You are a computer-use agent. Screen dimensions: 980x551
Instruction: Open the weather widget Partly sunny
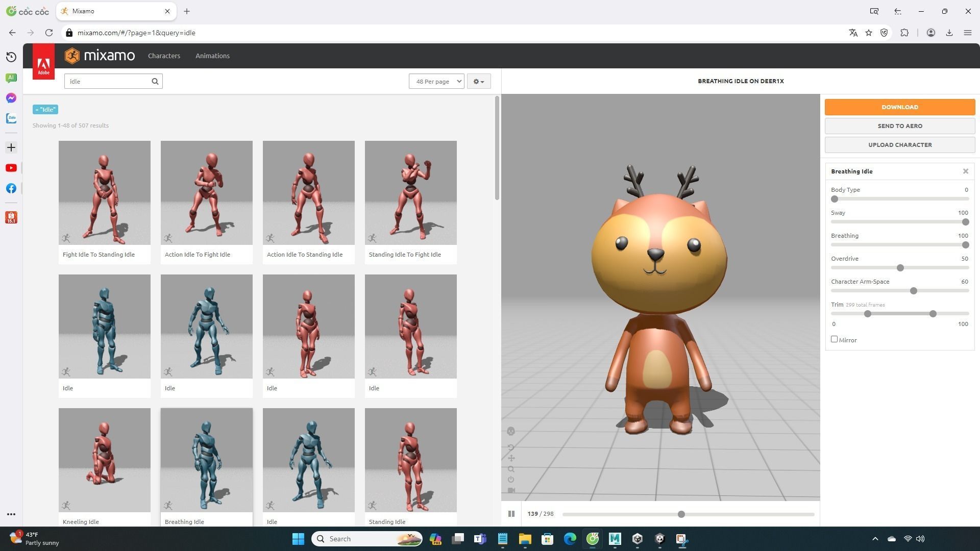(x=35, y=539)
